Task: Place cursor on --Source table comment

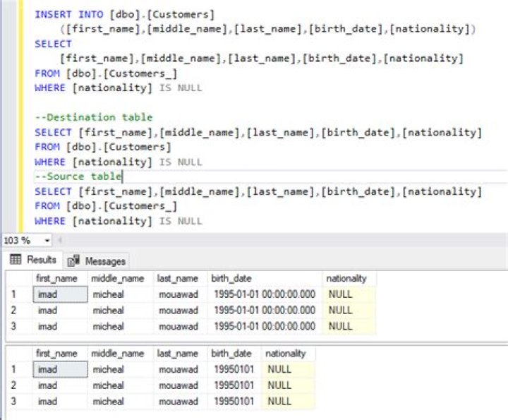Action: [x=78, y=176]
